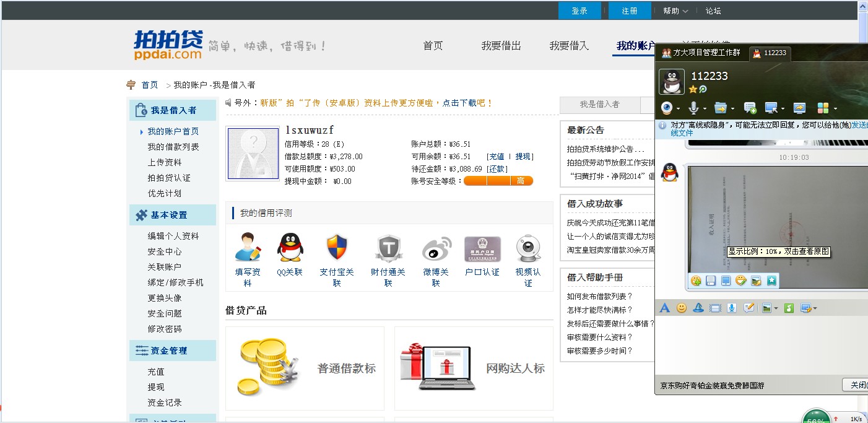The height and width of the screenshot is (423, 868).
Task: Click the 视频认证 webcam icon
Action: pyautogui.click(x=528, y=248)
